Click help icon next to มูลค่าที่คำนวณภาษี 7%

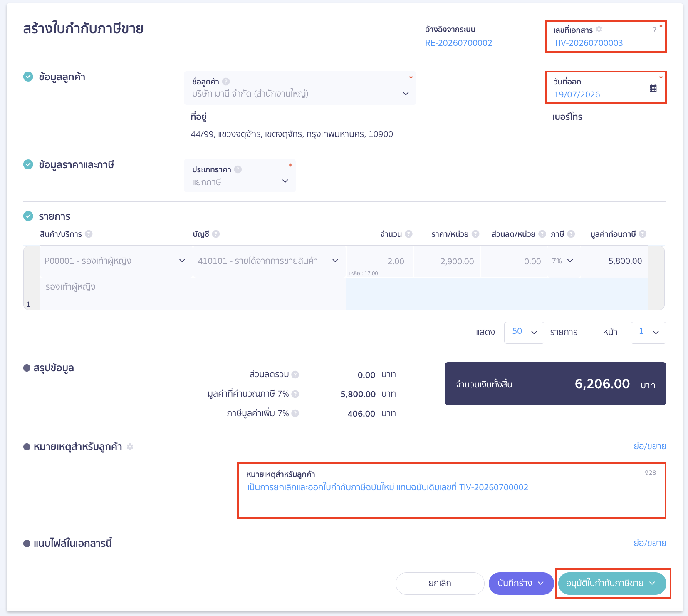point(295,394)
